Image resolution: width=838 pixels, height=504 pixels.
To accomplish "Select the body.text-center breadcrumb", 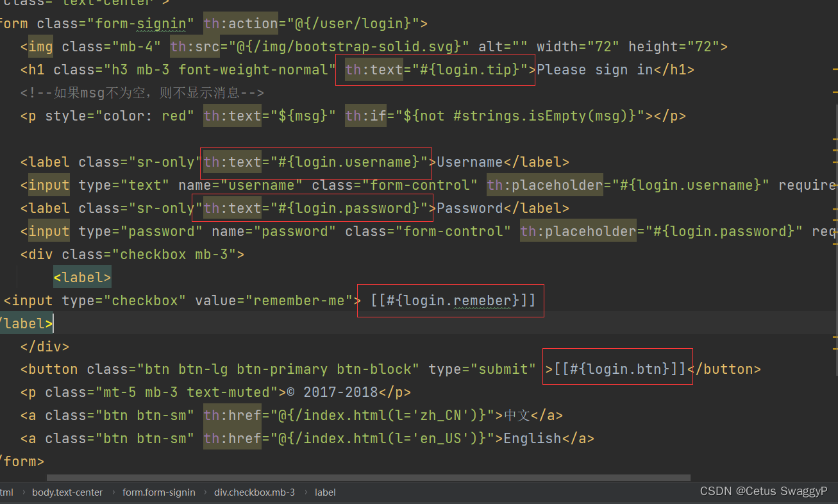I will (x=67, y=492).
